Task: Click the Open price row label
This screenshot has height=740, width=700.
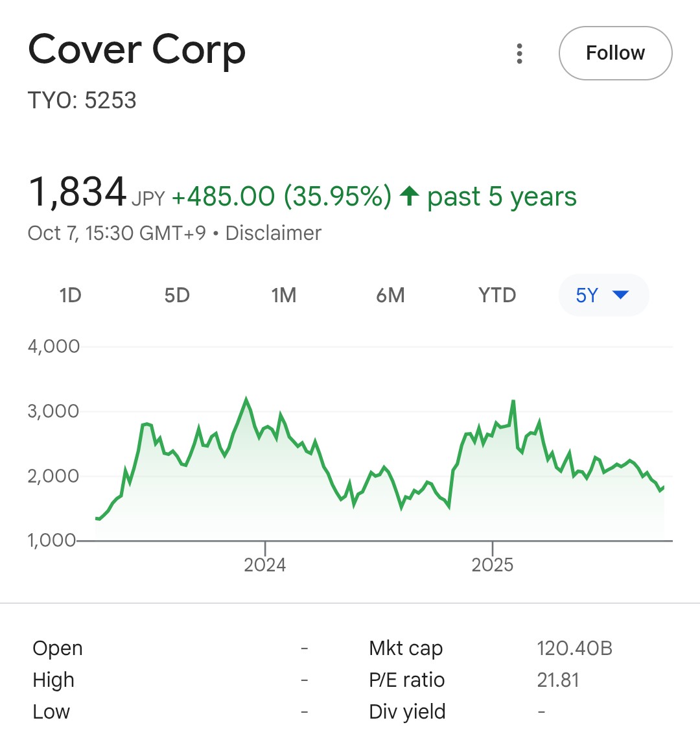Action: click(x=58, y=648)
